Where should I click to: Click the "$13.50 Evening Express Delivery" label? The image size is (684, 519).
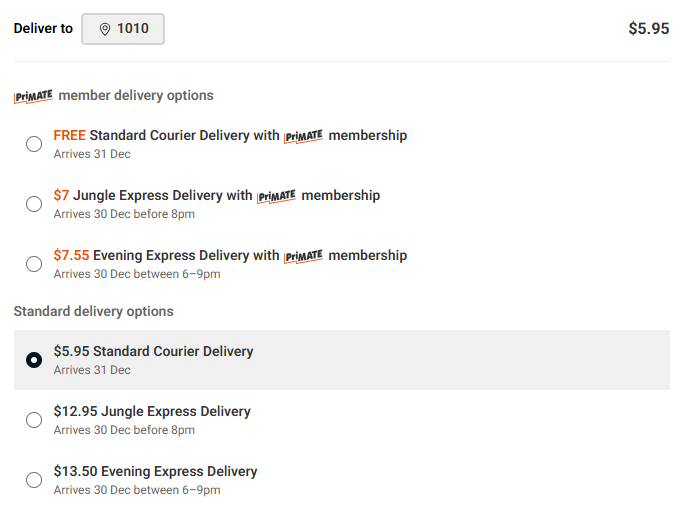155,471
